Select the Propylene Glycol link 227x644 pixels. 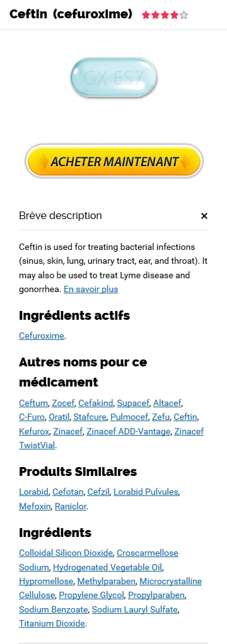(91, 595)
